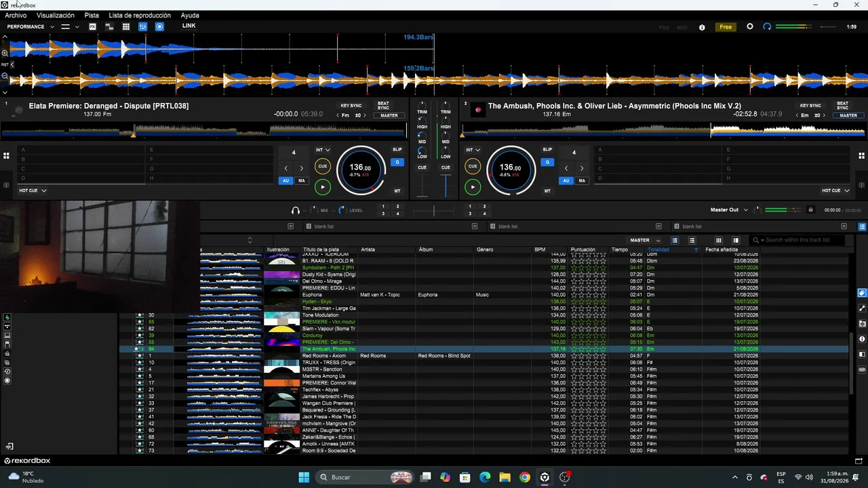The image size is (868, 488).
Task: Open settings gear in top bar
Action: 749,26
